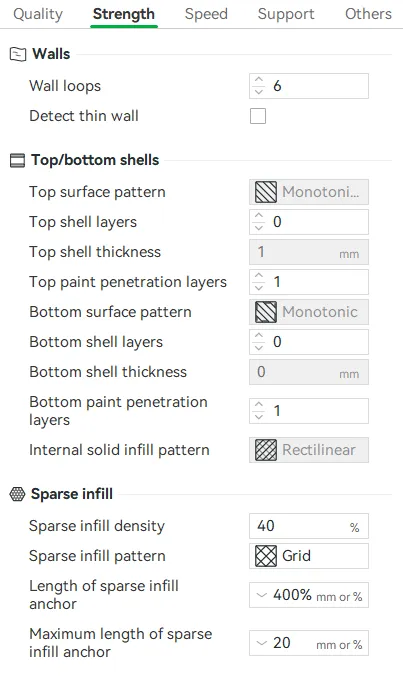Viewport: 403px width, 680px height.
Task: Click the Top/bottom shells section icon
Action: [x=17, y=160]
